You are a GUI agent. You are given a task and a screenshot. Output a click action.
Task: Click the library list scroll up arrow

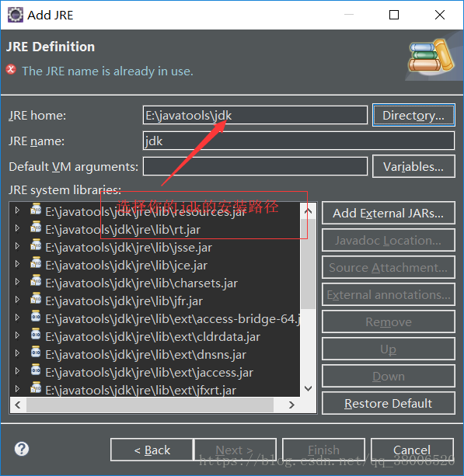click(x=308, y=211)
